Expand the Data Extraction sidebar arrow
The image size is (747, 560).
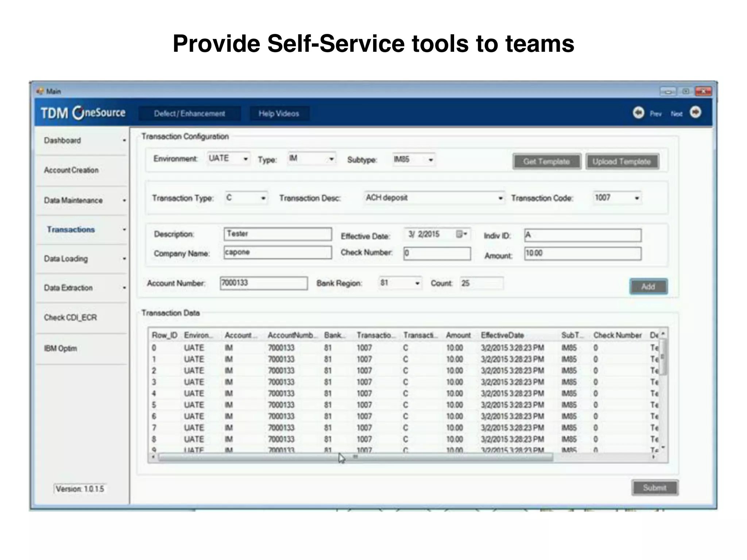point(124,288)
